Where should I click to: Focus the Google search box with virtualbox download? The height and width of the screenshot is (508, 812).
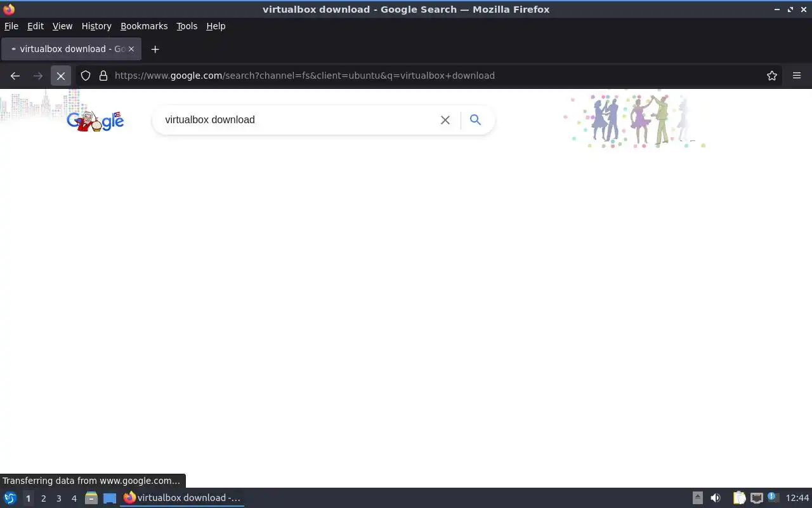(x=298, y=119)
